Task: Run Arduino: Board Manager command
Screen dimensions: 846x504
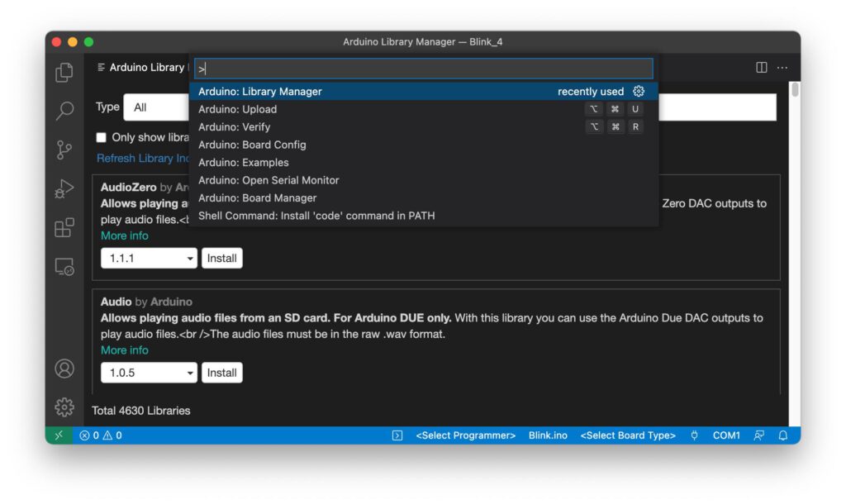Action: [x=424, y=198]
